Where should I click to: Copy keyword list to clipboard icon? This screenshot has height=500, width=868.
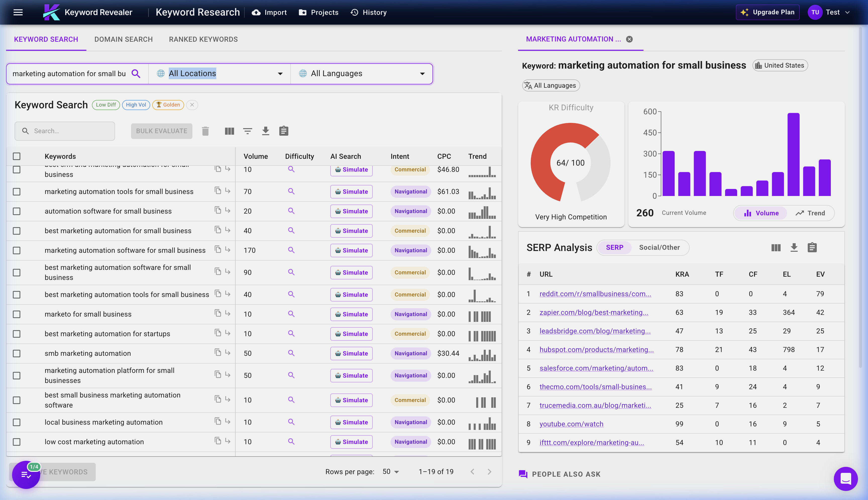tap(284, 131)
